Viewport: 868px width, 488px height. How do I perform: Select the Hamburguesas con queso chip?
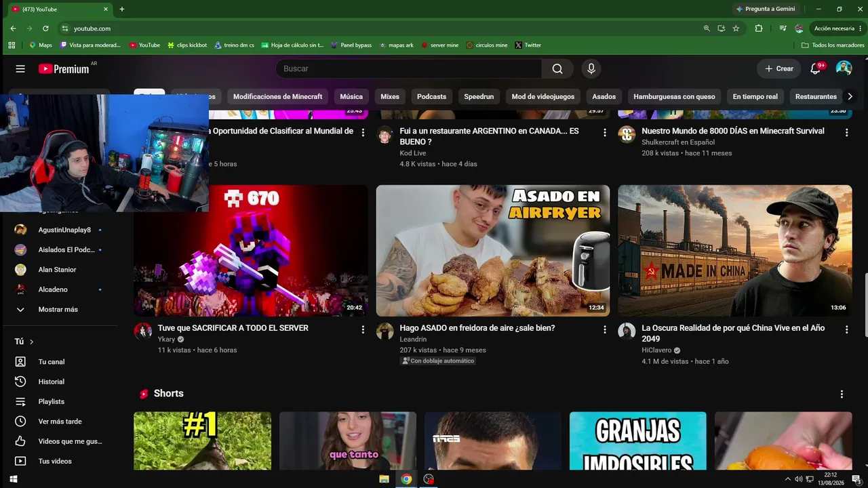pos(675,97)
